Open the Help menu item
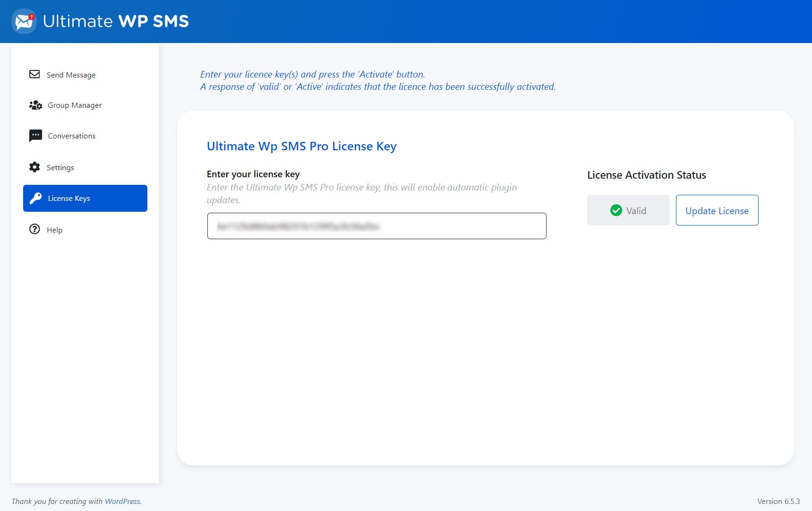The width and height of the screenshot is (812, 511). click(85, 230)
